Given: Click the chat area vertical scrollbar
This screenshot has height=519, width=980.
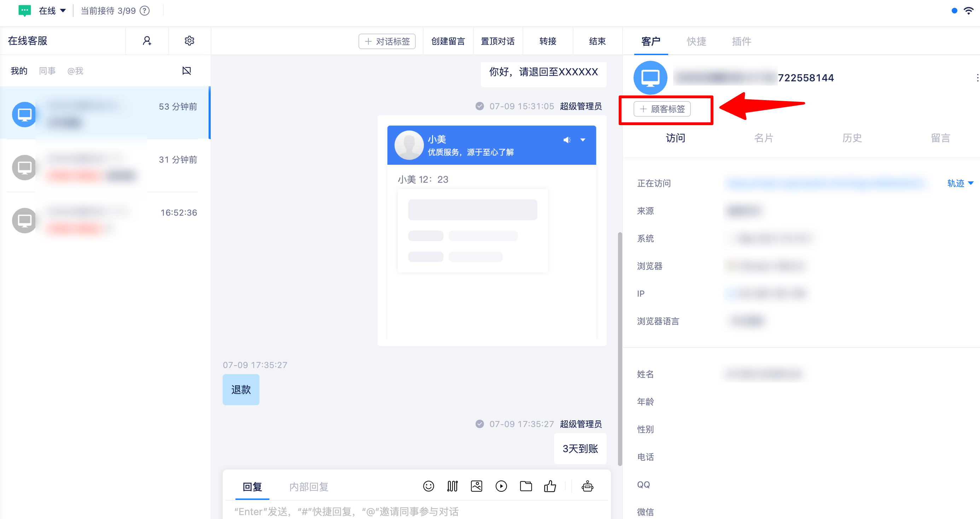Looking at the screenshot, I should pyautogui.click(x=620, y=349).
